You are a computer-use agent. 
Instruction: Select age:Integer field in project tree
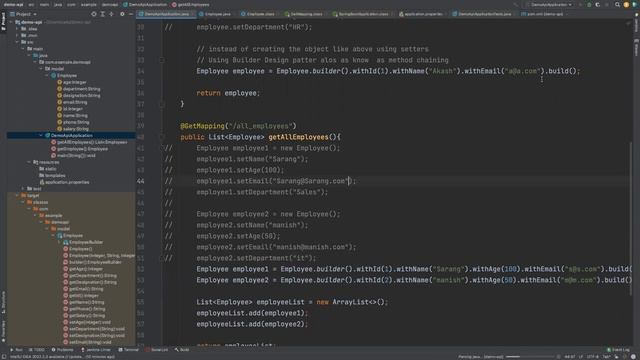point(71,82)
